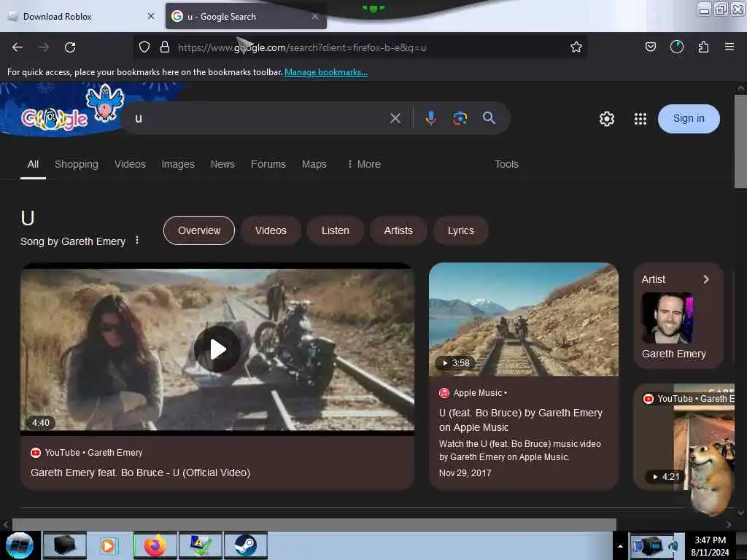Play the Gareth Emery official video
The width and height of the screenshot is (747, 560).
coord(217,349)
